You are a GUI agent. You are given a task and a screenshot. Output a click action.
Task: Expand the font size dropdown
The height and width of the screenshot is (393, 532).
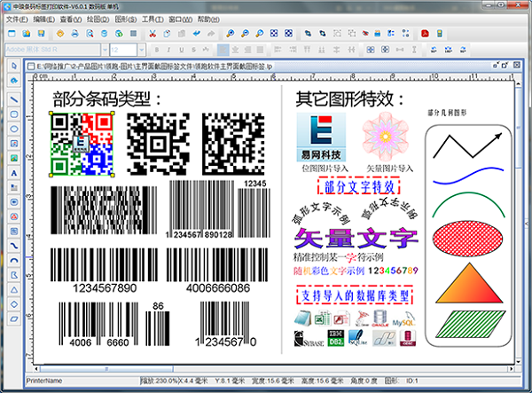point(140,50)
